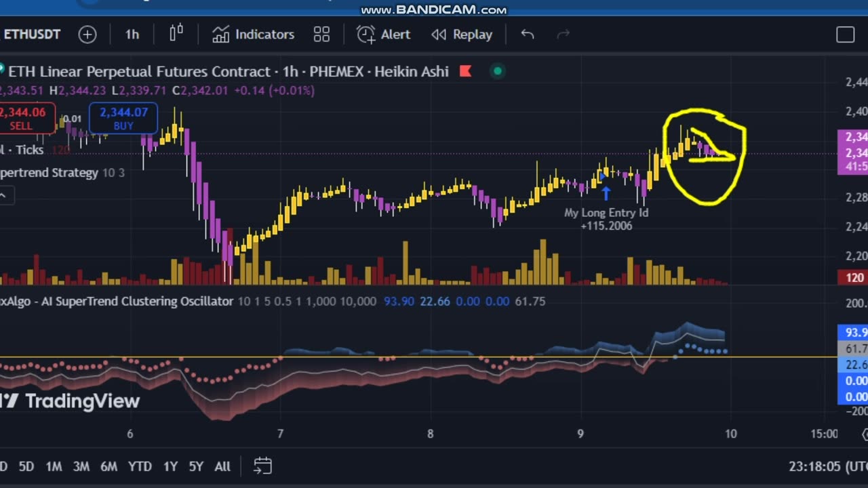The width and height of the screenshot is (868, 488).
Task: Click the blue long entry arrow marker
Action: click(606, 193)
